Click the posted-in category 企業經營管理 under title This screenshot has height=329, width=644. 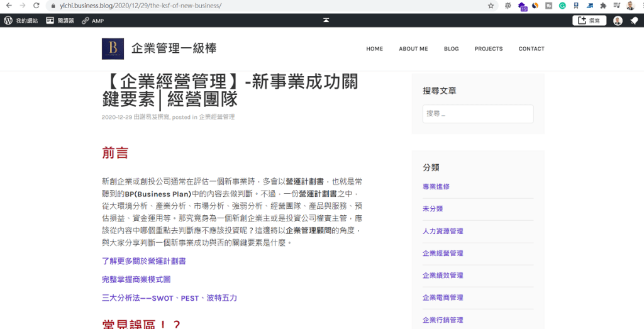217,117
